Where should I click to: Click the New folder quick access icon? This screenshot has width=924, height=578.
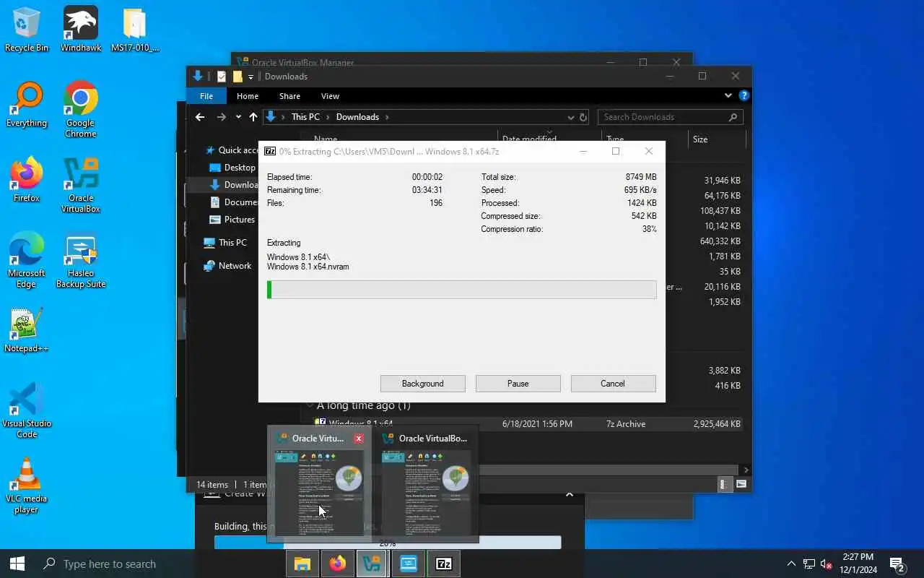click(x=237, y=77)
